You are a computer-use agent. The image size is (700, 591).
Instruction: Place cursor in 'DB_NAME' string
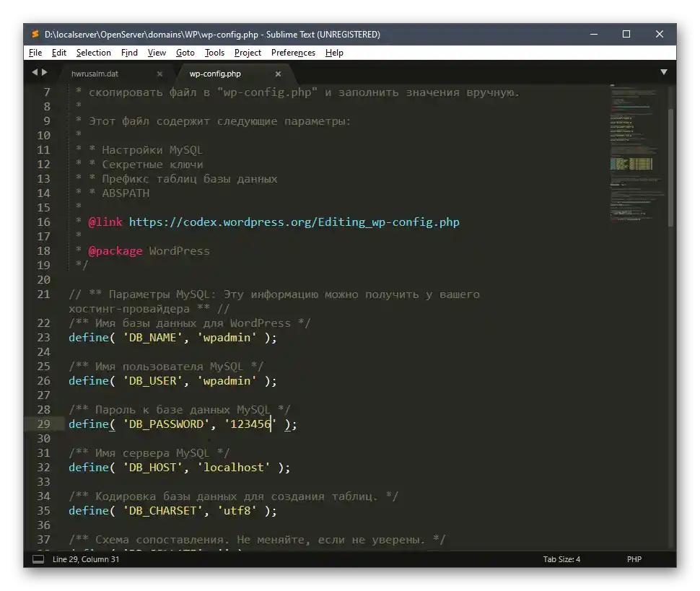153,338
